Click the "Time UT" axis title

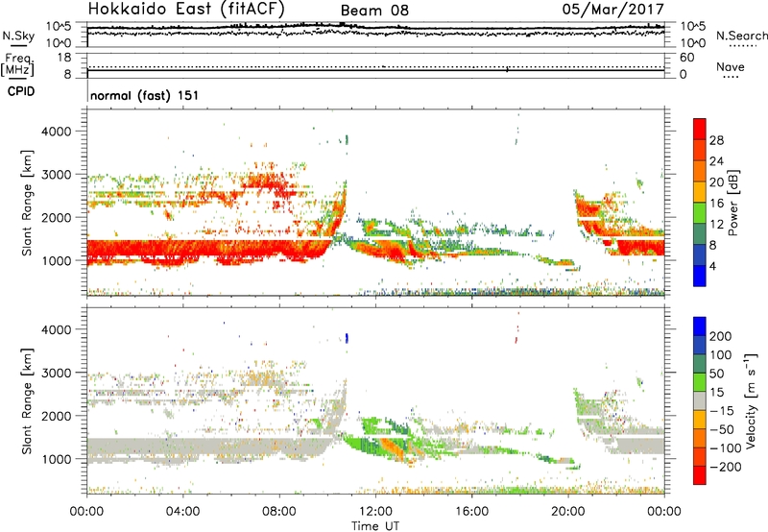point(375,525)
